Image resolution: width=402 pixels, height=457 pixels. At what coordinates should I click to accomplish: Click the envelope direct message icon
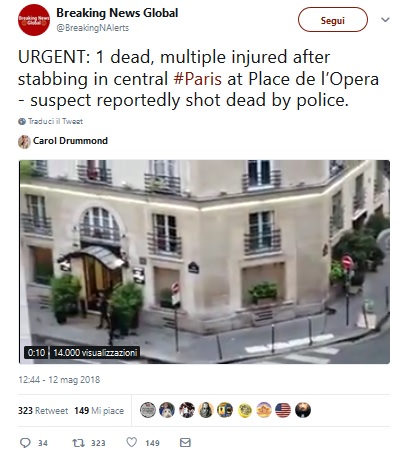[x=185, y=442]
